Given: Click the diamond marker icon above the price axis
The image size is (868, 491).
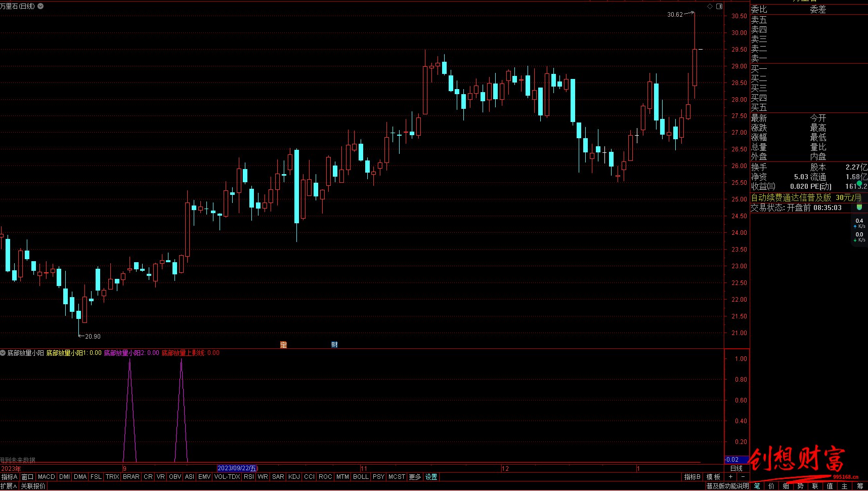Looking at the screenshot, I should click(710, 6).
